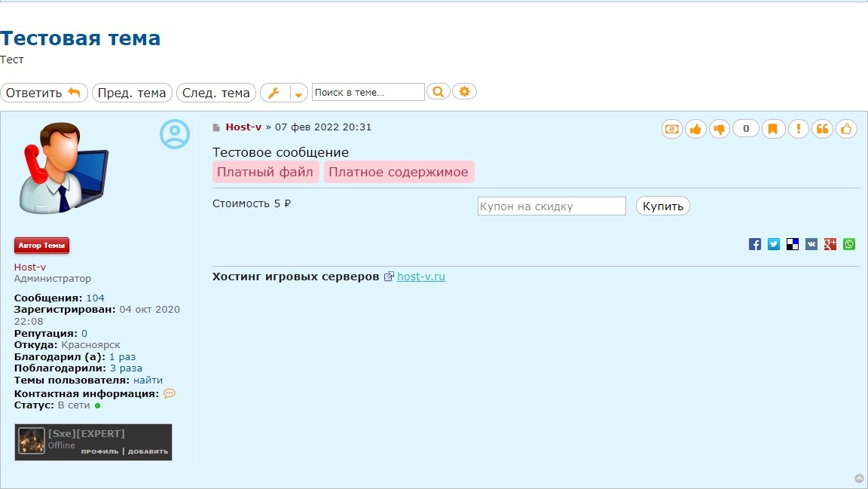
Task: Share the post on Facebook
Action: (754, 244)
